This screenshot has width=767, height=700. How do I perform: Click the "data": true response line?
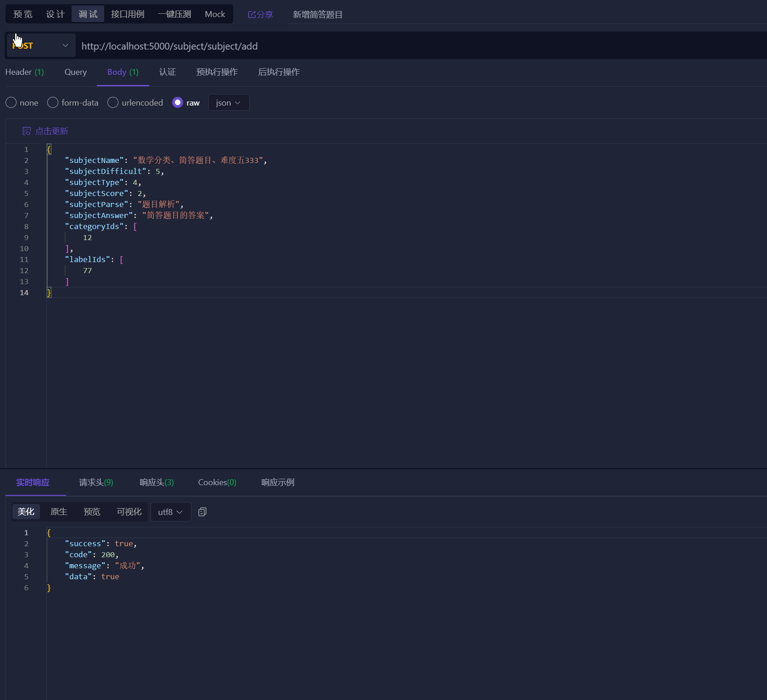92,577
